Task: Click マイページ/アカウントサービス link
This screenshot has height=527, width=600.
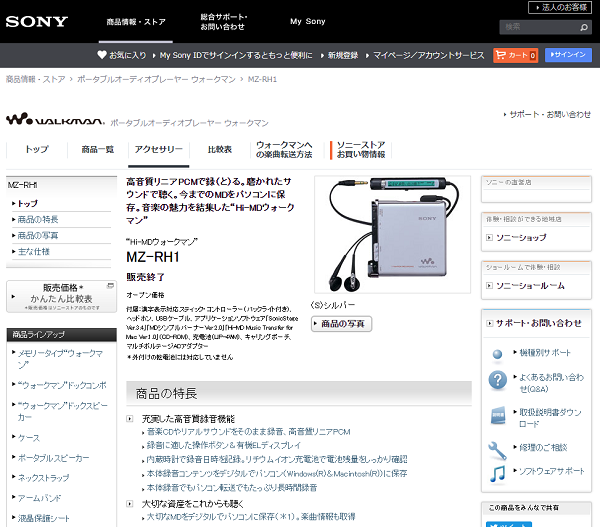Action: pos(428,55)
